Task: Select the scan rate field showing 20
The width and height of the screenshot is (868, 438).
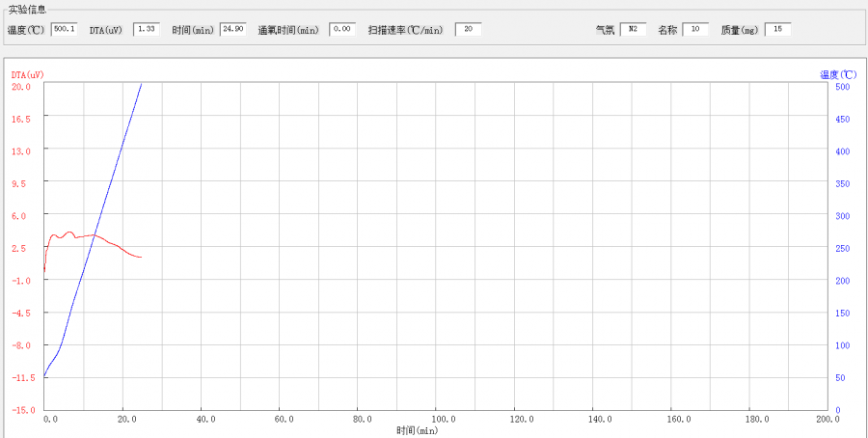Action: [x=469, y=29]
